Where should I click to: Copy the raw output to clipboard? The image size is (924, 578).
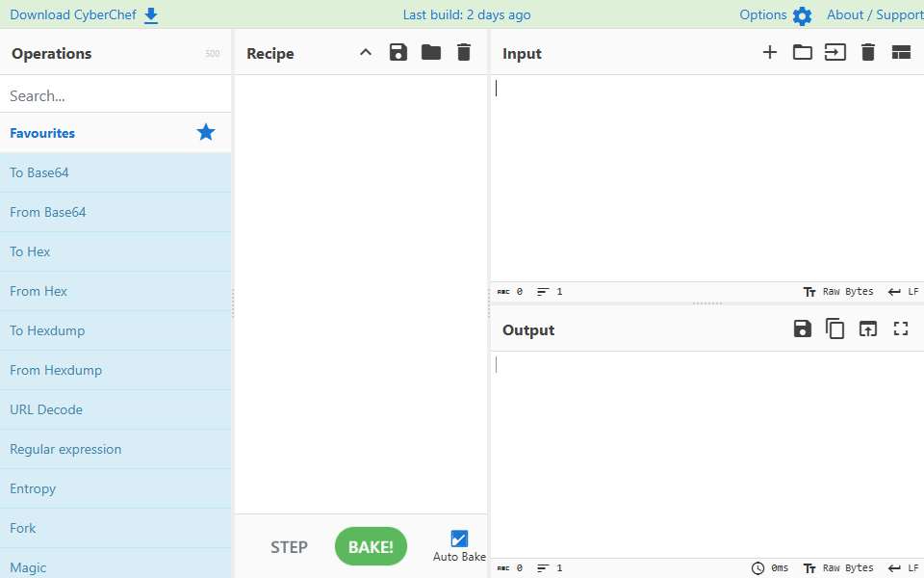[x=835, y=328]
